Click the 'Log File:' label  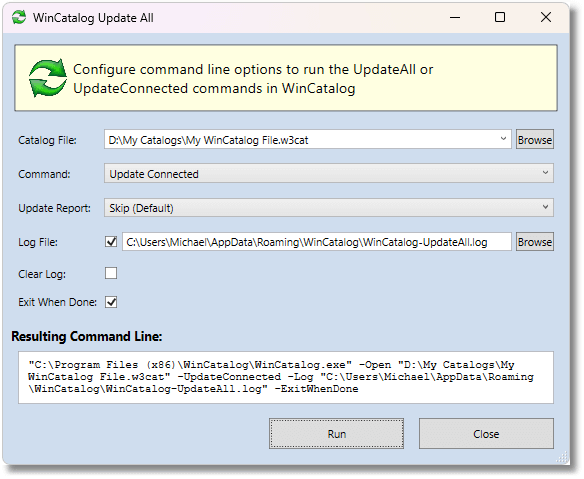click(x=38, y=242)
